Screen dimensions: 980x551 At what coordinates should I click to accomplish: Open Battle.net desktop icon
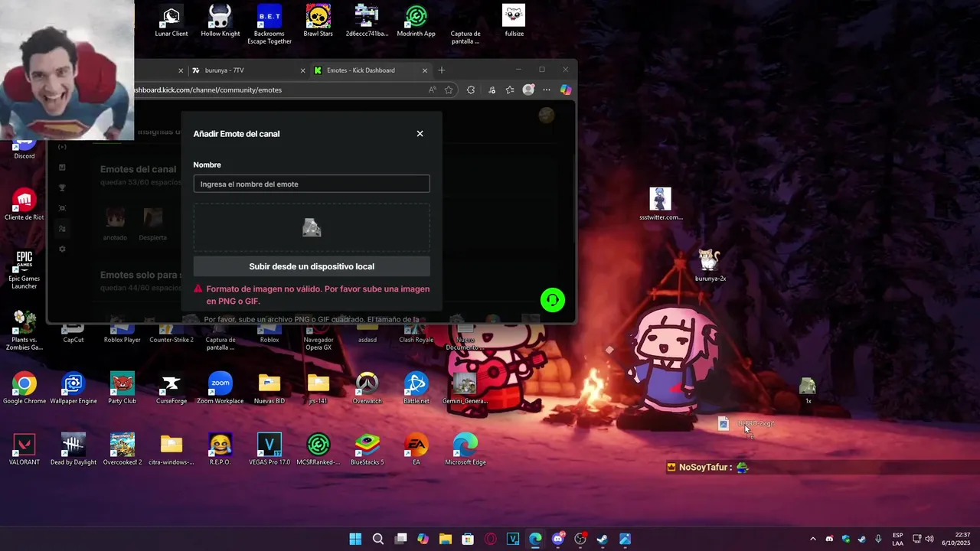pos(416,388)
